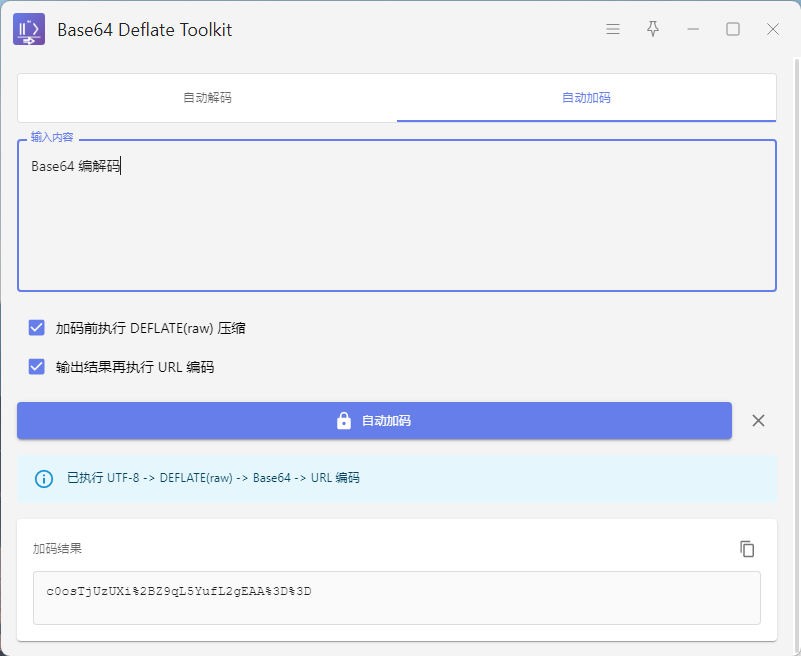Maximize the toolkit window

733,30
